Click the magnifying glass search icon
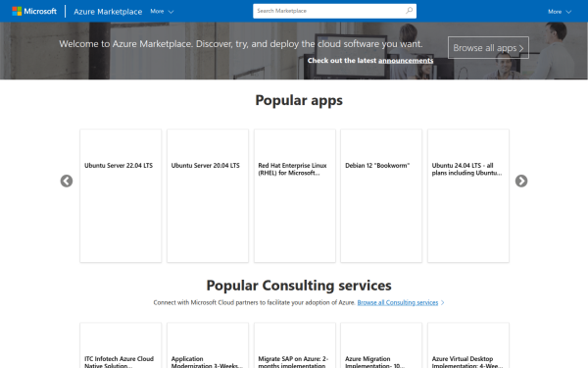Screen dimensions: 588x368 (x=409, y=11)
